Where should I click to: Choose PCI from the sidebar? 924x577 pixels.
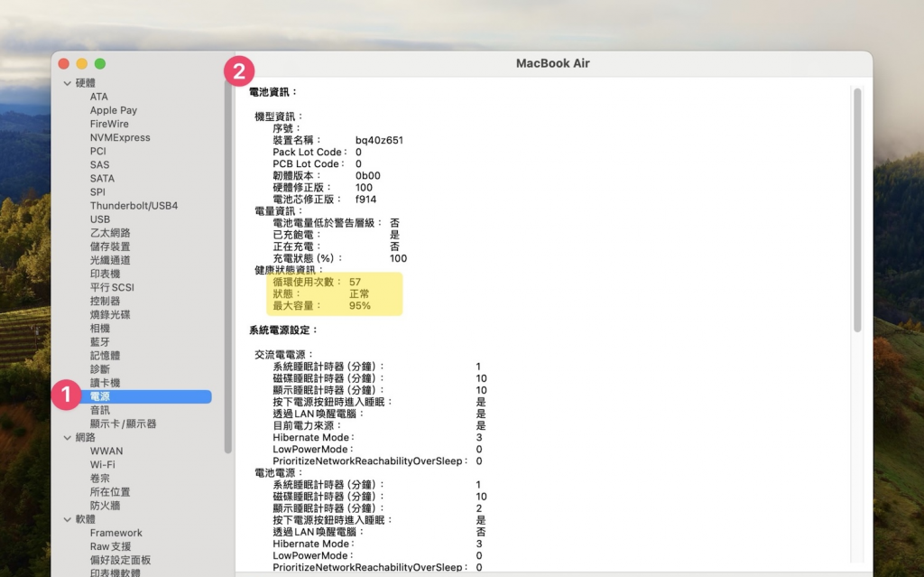[97, 151]
